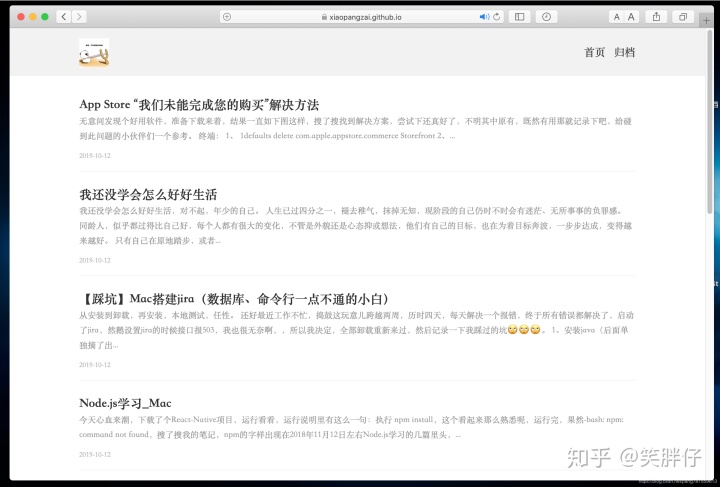This screenshot has width=720, height=487.
Task: Decrease text size with small A
Action: click(x=616, y=17)
